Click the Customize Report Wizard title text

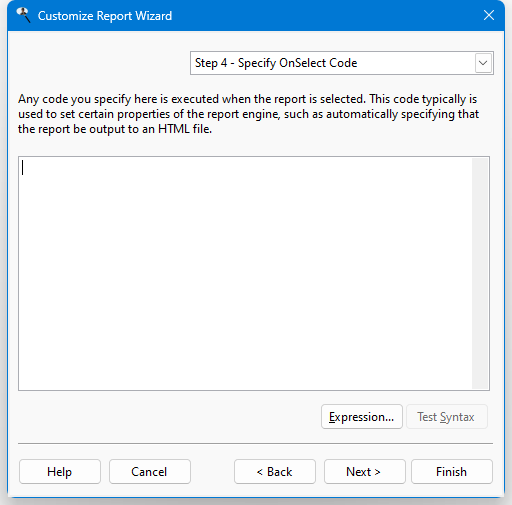(105, 16)
